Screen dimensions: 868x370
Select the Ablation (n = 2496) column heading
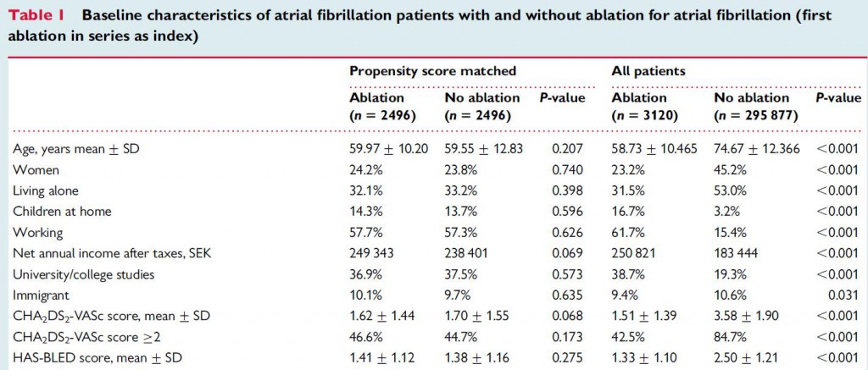(x=384, y=106)
